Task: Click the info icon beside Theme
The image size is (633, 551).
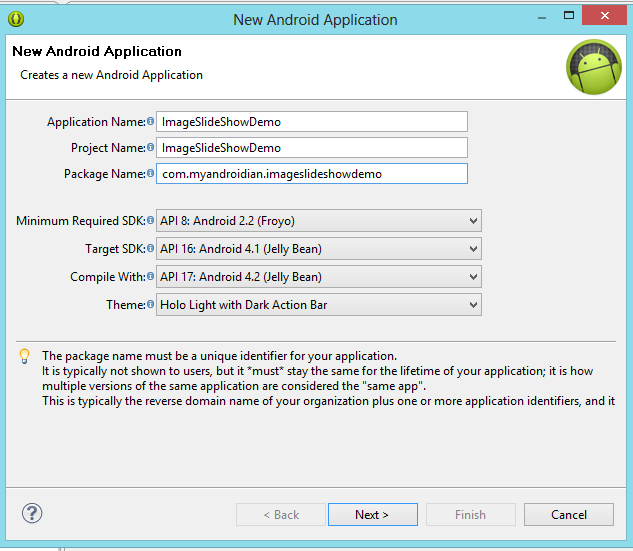Action: click(x=151, y=304)
